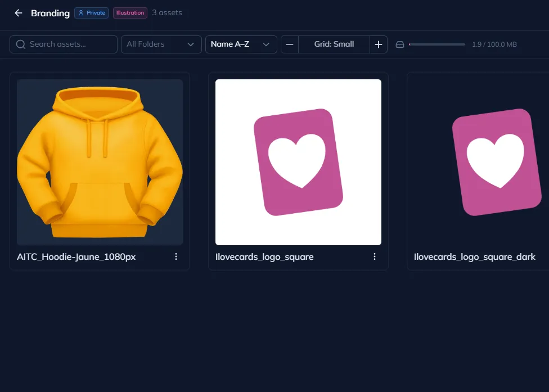This screenshot has height=392, width=549.
Task: Click the Branding collection title
Action: tap(50, 13)
